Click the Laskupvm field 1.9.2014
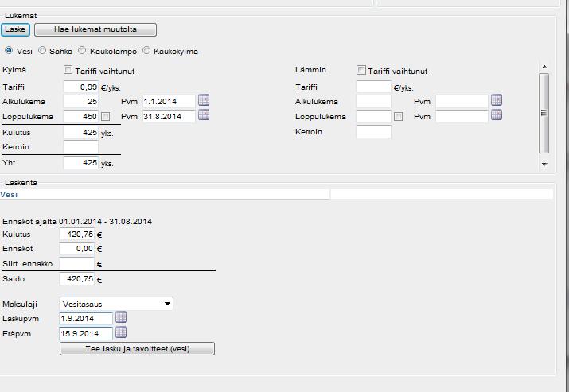 coord(86,319)
